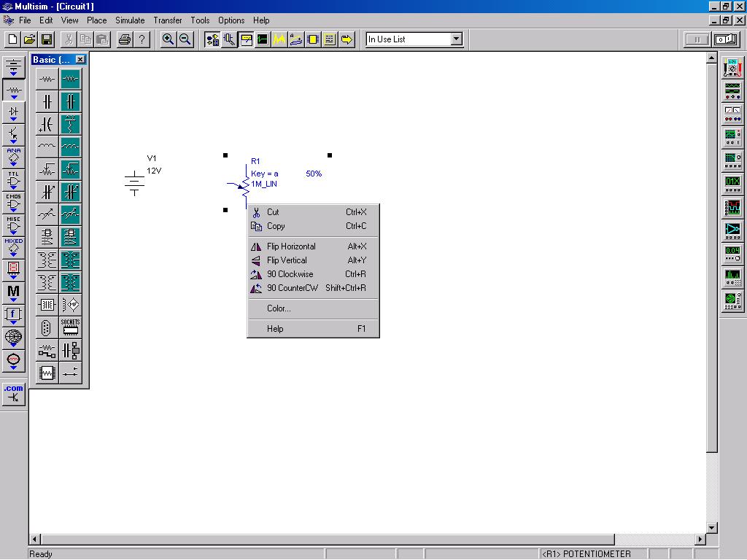Click the question mark help toolbar icon

tap(142, 39)
